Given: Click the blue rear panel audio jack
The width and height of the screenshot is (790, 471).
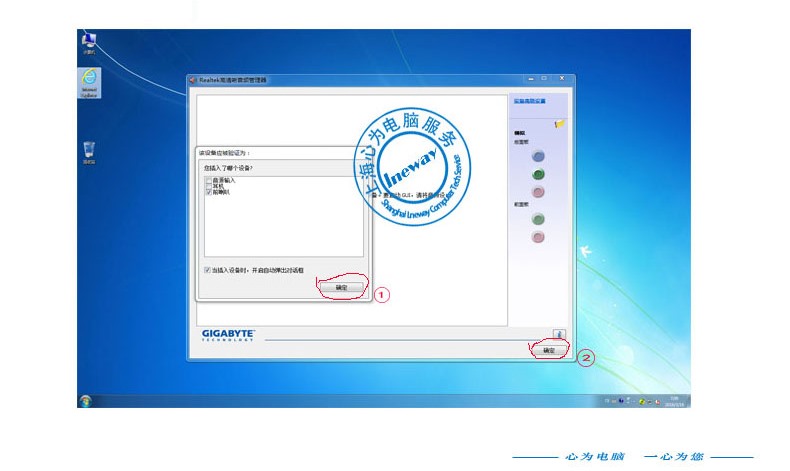Looking at the screenshot, I should click(537, 156).
